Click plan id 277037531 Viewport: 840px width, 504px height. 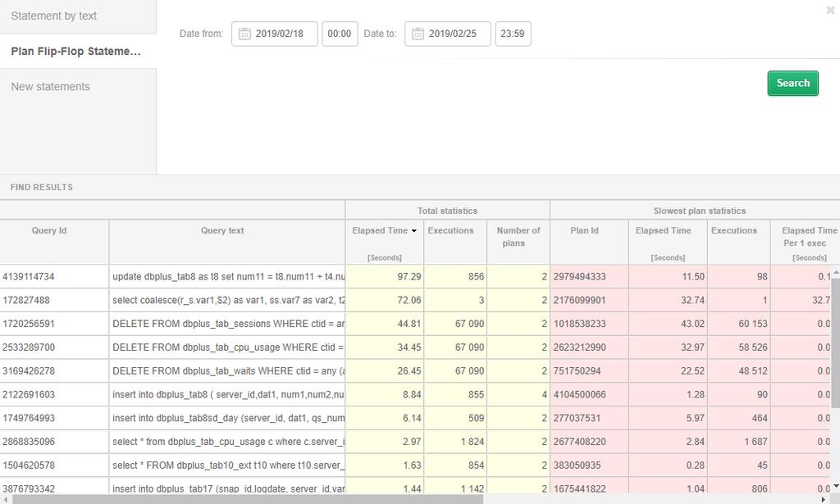(x=577, y=418)
